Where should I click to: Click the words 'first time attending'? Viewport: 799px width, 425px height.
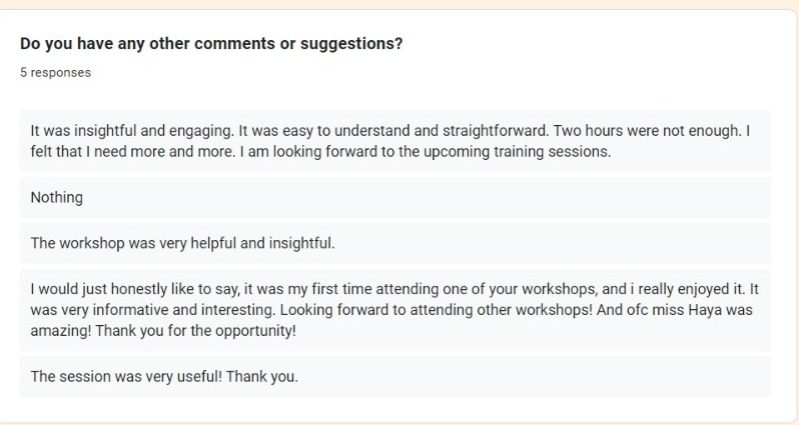(x=374, y=289)
